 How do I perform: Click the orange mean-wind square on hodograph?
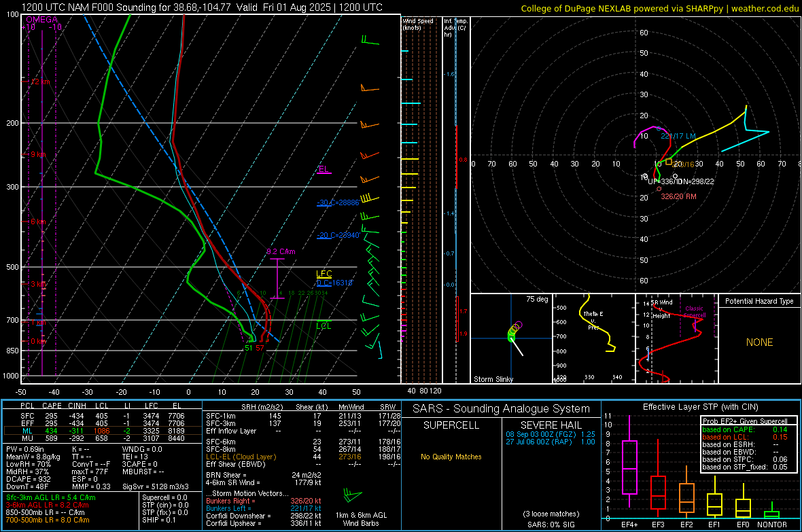click(x=669, y=162)
